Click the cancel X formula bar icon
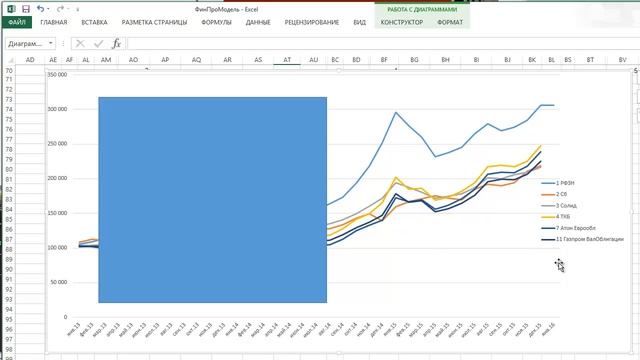The height and width of the screenshot is (360, 640). pos(80,43)
